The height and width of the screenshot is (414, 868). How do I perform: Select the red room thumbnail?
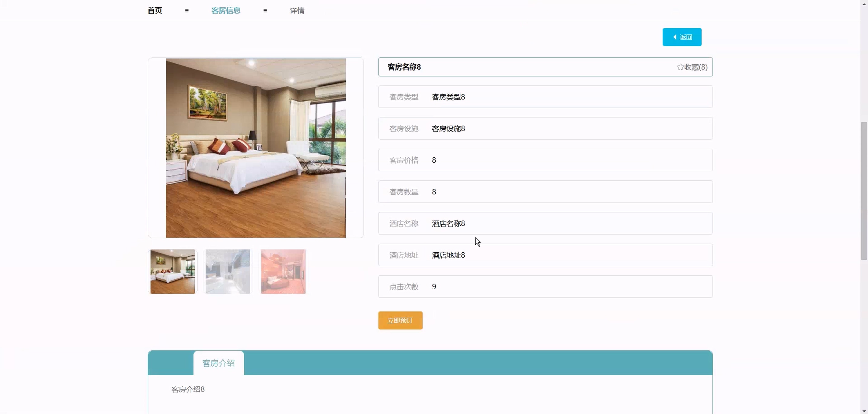(283, 271)
